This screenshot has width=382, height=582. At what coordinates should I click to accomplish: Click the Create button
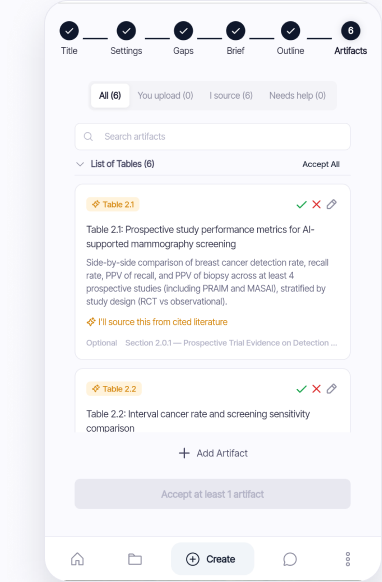(213, 559)
